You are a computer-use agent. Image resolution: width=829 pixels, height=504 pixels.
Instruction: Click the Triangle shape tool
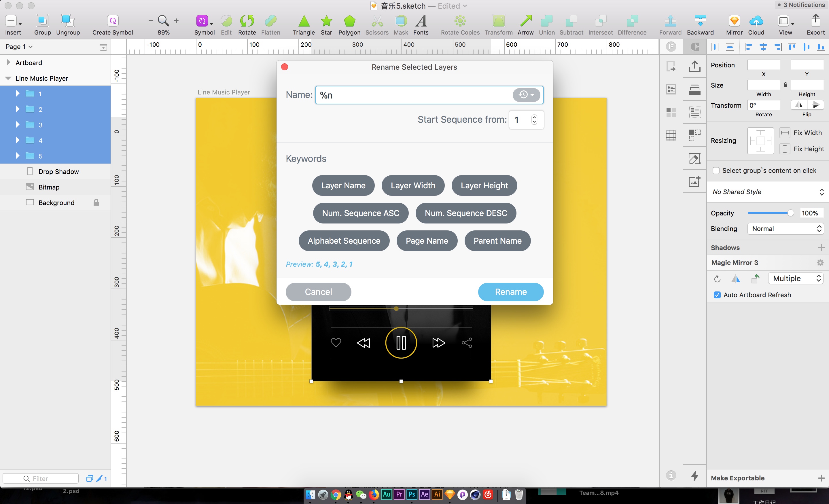click(304, 21)
